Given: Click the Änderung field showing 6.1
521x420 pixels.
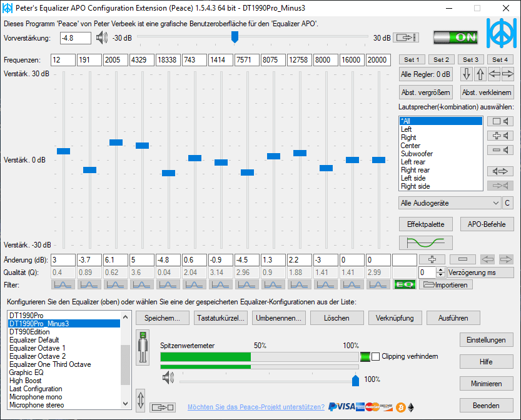Looking at the screenshot, I should [116, 260].
